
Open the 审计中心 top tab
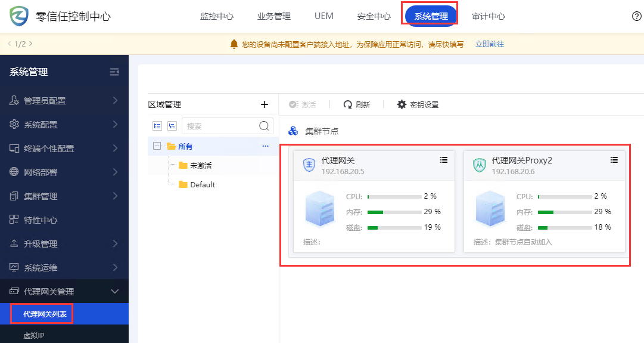[489, 17]
